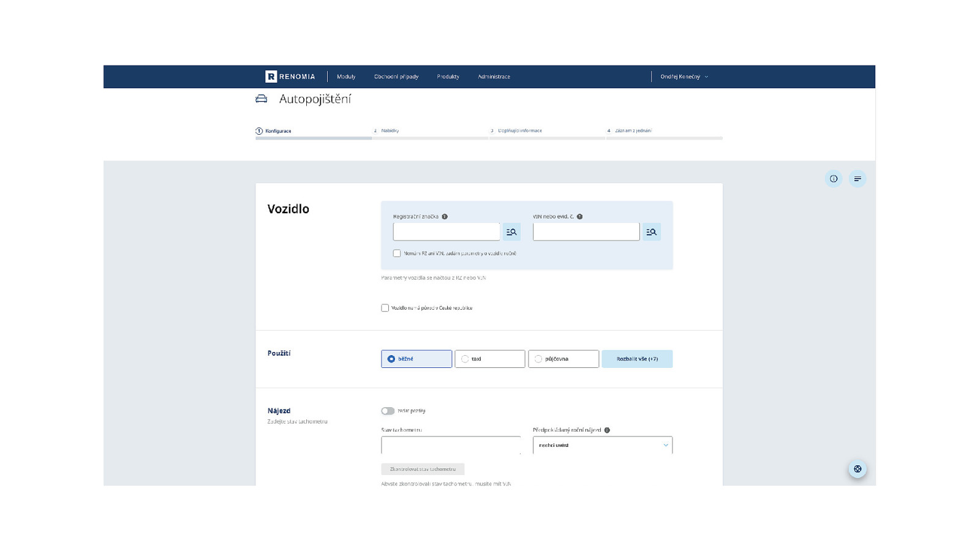This screenshot has height=551, width=980.
Task: Expand all usage options with 'Rozbalit vše (+7)'
Action: pos(637,359)
